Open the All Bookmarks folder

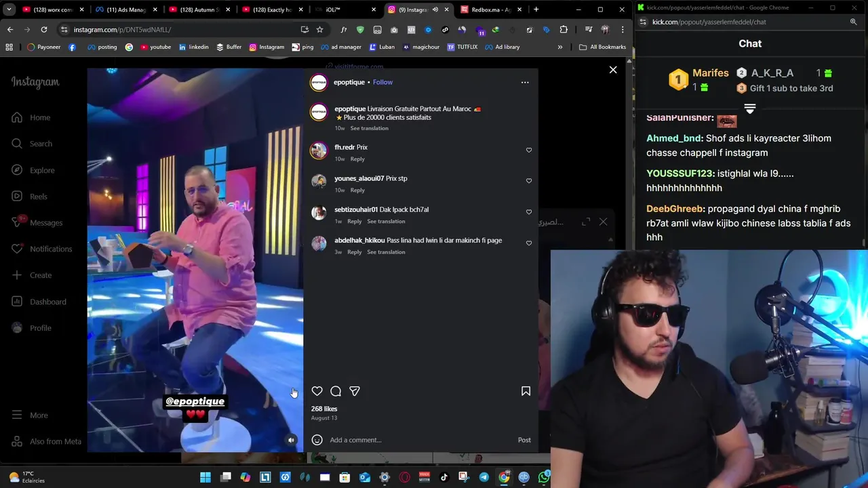(x=603, y=47)
